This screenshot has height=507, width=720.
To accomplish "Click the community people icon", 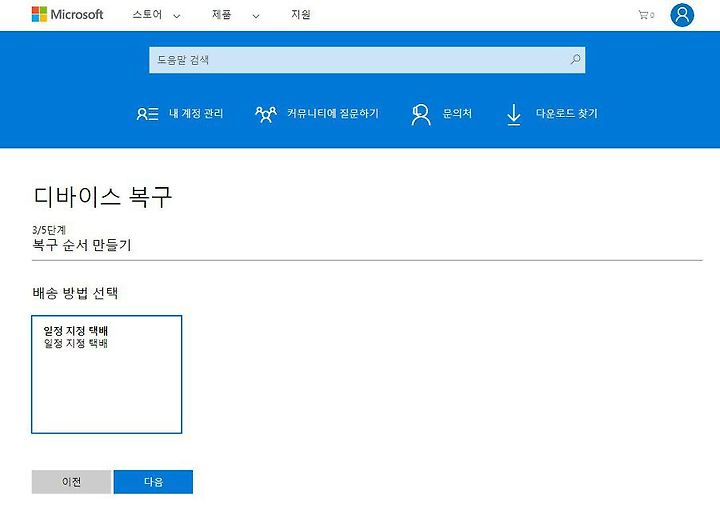I will pyautogui.click(x=266, y=114).
